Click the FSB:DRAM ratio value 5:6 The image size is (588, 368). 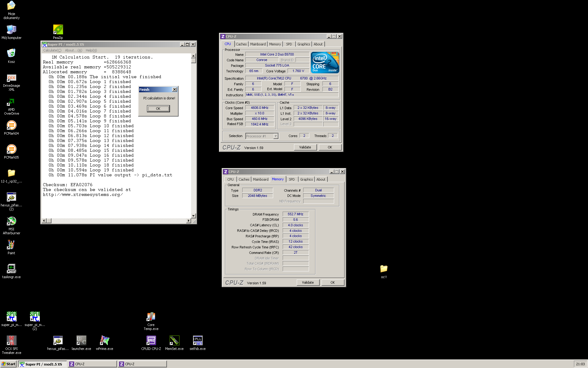(296, 220)
